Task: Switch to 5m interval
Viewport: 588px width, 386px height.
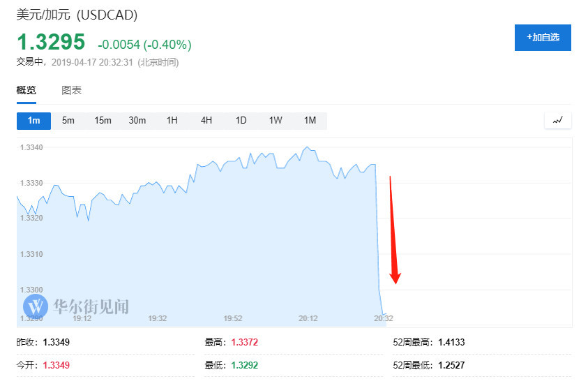Action: (68, 121)
